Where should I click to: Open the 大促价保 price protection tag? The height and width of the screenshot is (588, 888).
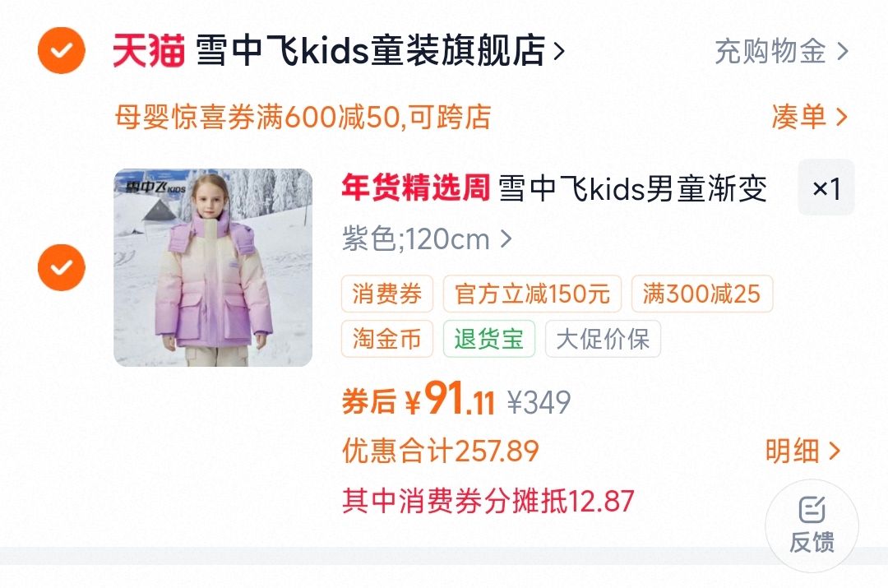tap(603, 339)
